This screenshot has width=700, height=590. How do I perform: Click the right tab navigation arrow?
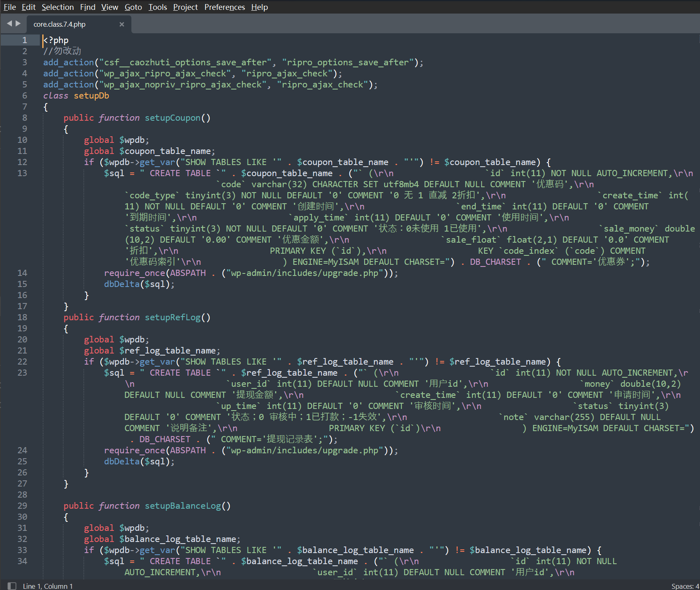pos(18,23)
